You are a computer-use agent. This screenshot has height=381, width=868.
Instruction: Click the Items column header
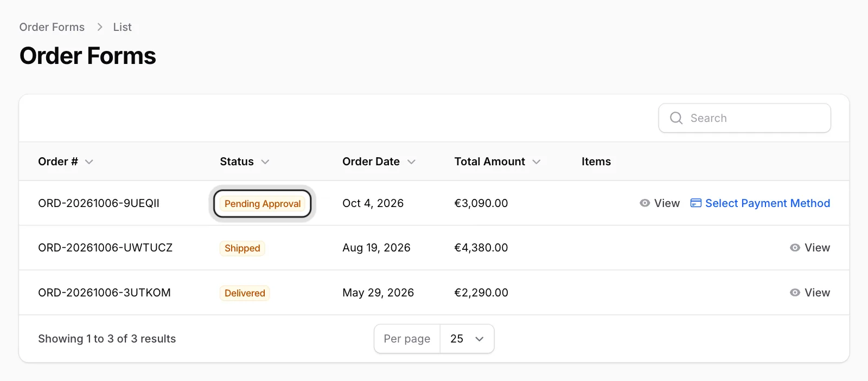click(596, 162)
